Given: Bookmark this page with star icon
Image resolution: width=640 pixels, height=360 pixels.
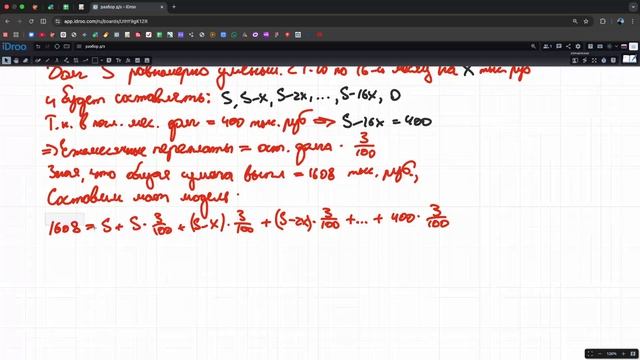Looking at the screenshot, I should (x=586, y=21).
